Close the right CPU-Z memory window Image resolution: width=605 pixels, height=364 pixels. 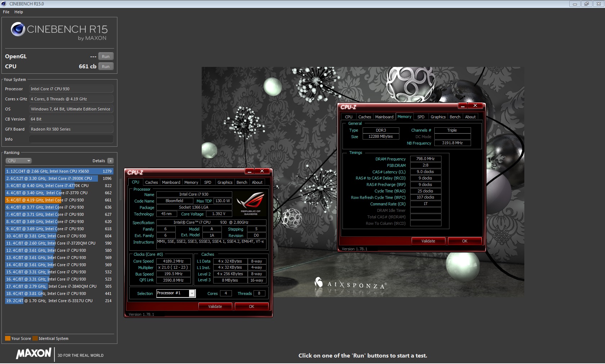pos(475,106)
